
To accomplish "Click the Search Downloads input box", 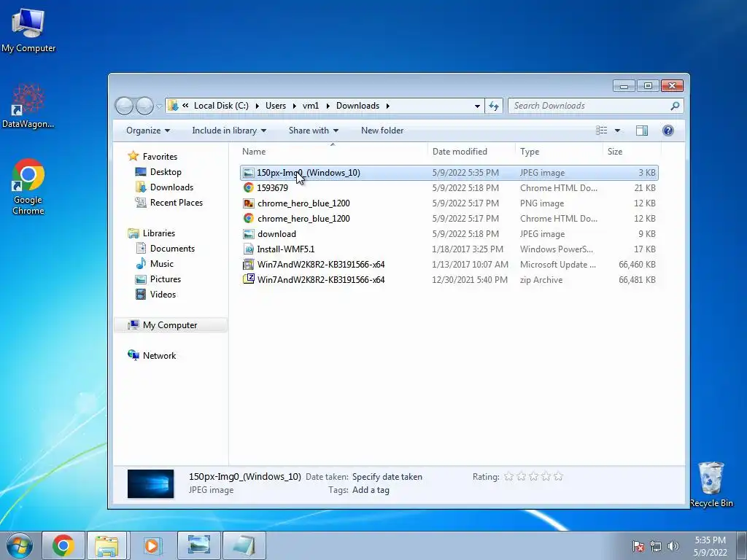I will pyautogui.click(x=589, y=106).
